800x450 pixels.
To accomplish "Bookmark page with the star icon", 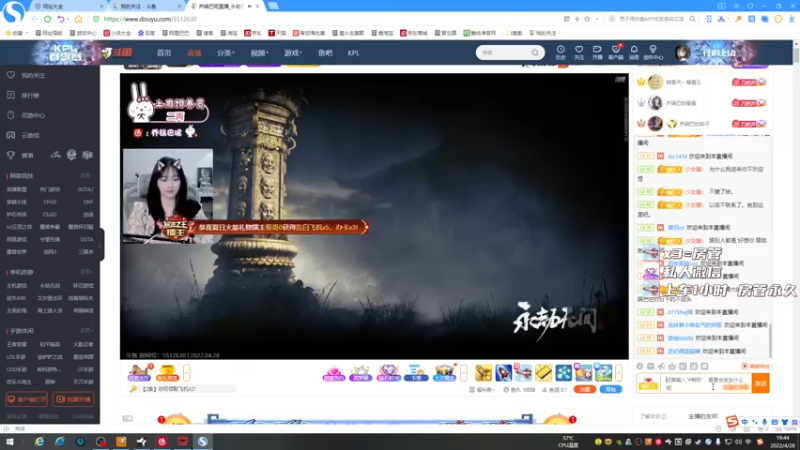I will 587,19.
